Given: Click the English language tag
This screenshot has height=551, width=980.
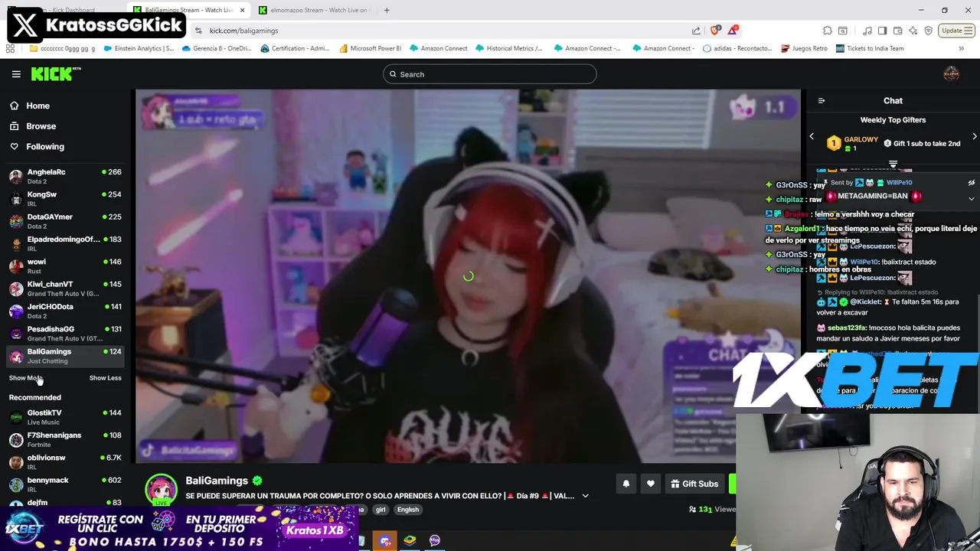Looking at the screenshot, I should tap(407, 510).
